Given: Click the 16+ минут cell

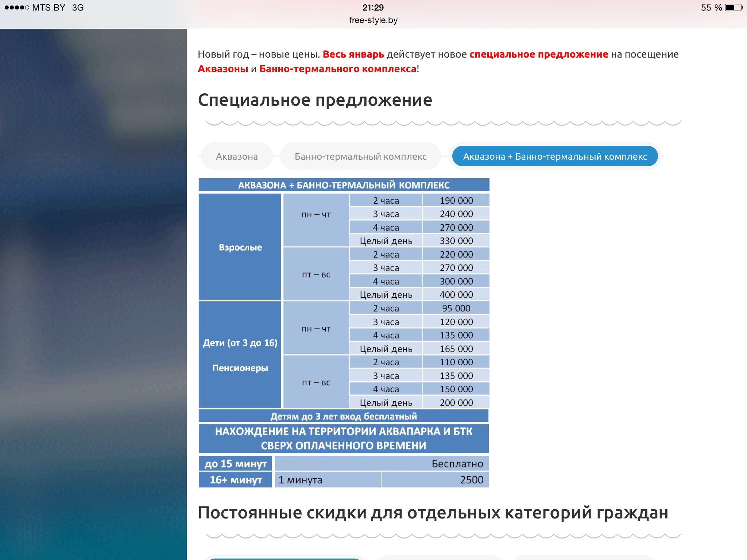Looking at the screenshot, I should click(235, 480).
